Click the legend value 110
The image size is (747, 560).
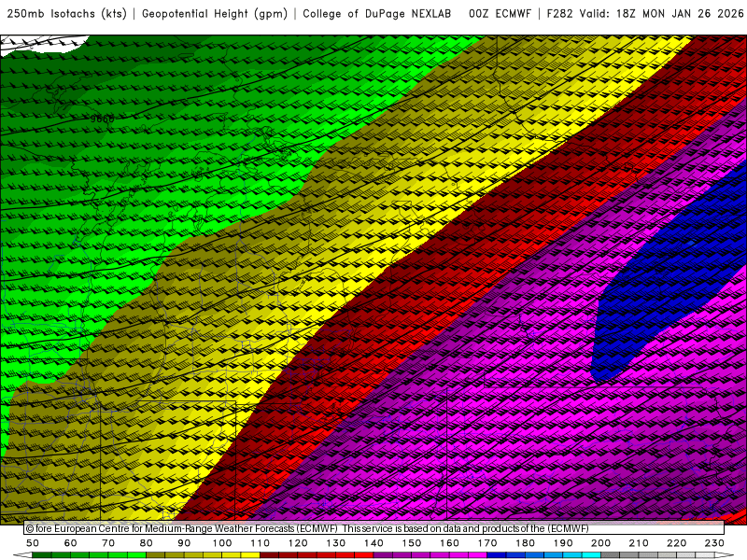click(260, 543)
